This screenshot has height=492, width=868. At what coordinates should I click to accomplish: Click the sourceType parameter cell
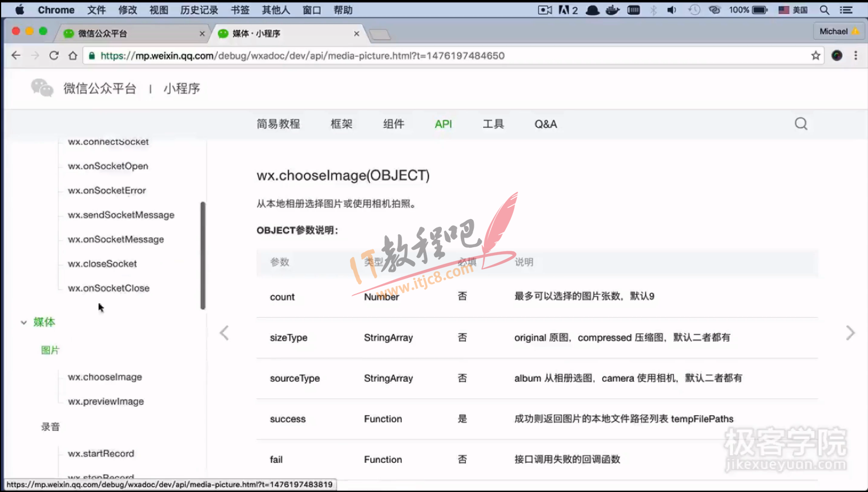click(x=295, y=378)
